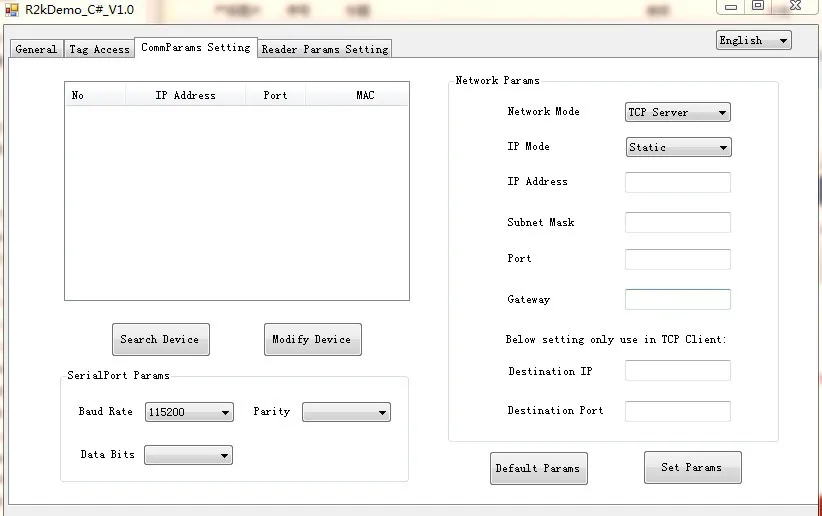822x516 pixels.
Task: Click the Set Params button
Action: click(x=693, y=467)
